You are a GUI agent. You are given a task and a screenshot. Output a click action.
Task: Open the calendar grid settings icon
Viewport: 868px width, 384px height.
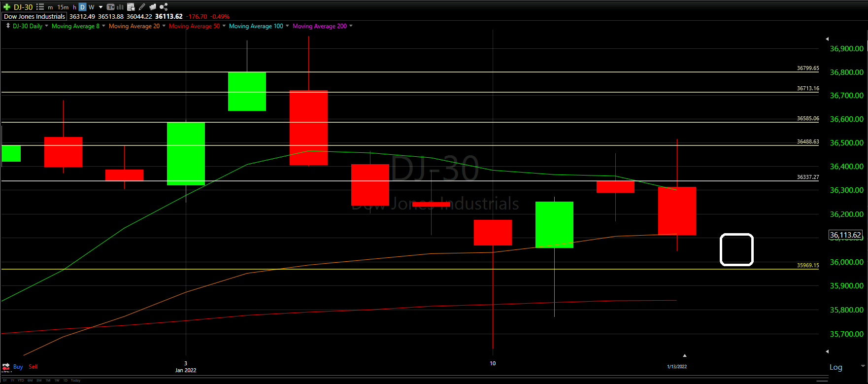131,7
